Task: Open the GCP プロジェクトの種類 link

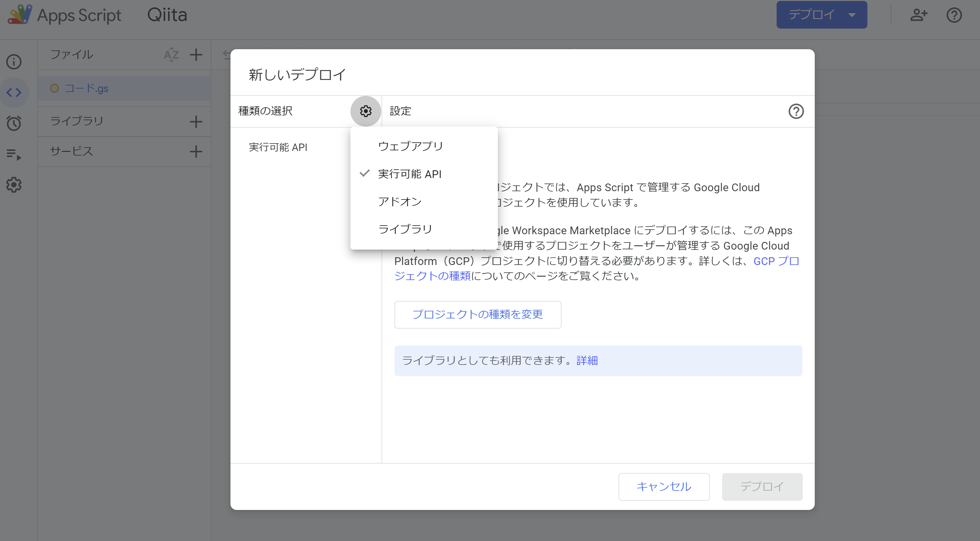Action: (776, 261)
